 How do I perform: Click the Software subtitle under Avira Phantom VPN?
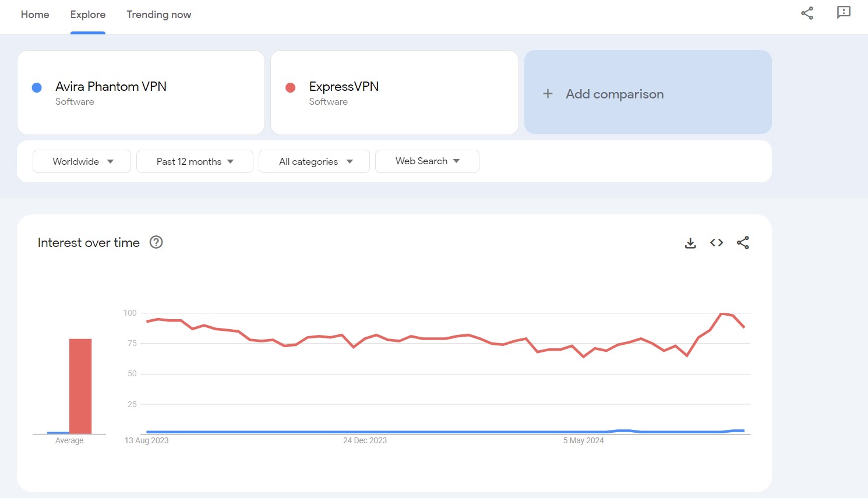pyautogui.click(x=75, y=101)
